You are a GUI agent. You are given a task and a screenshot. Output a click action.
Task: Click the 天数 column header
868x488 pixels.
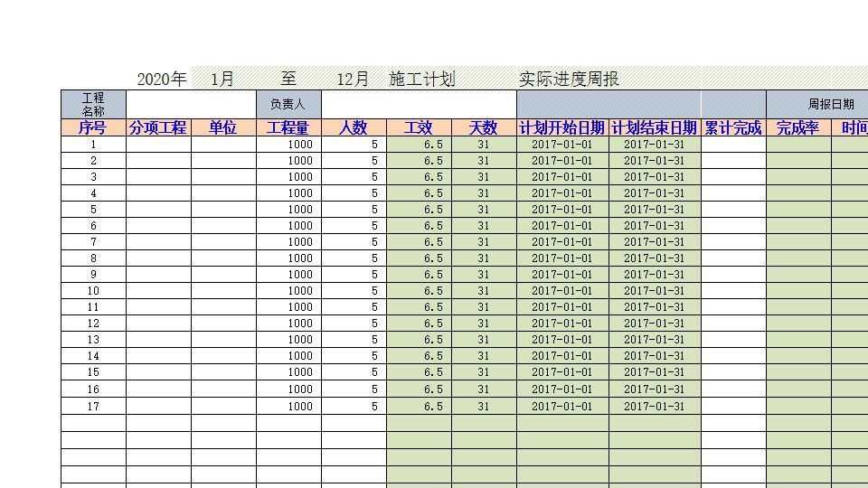pyautogui.click(x=484, y=127)
